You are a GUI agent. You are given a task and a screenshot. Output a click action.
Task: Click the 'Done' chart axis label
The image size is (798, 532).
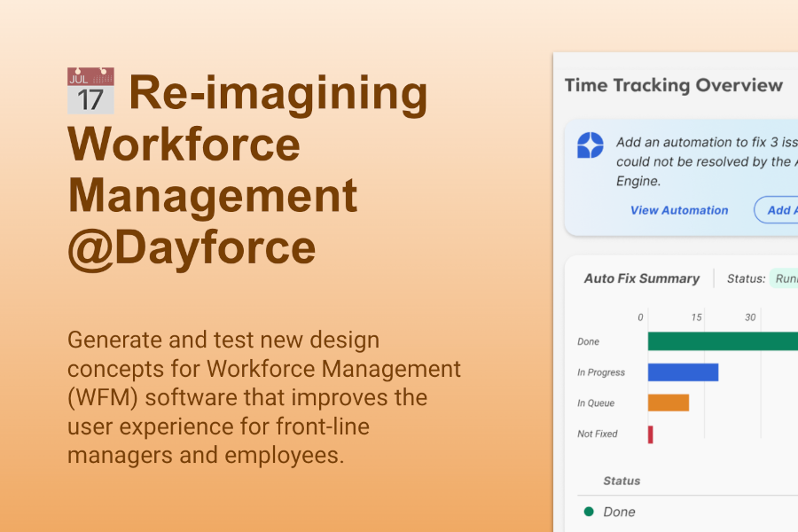(x=588, y=341)
